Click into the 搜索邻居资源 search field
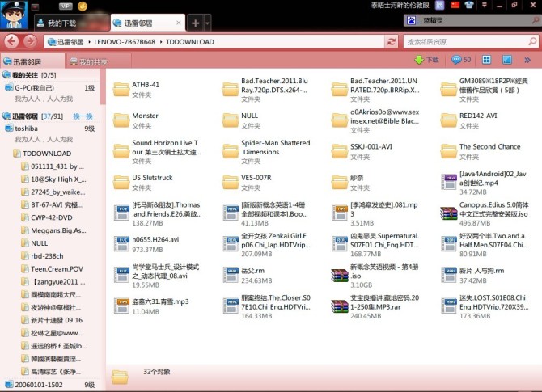Viewport: 542px width, 392px height. tap(465, 42)
